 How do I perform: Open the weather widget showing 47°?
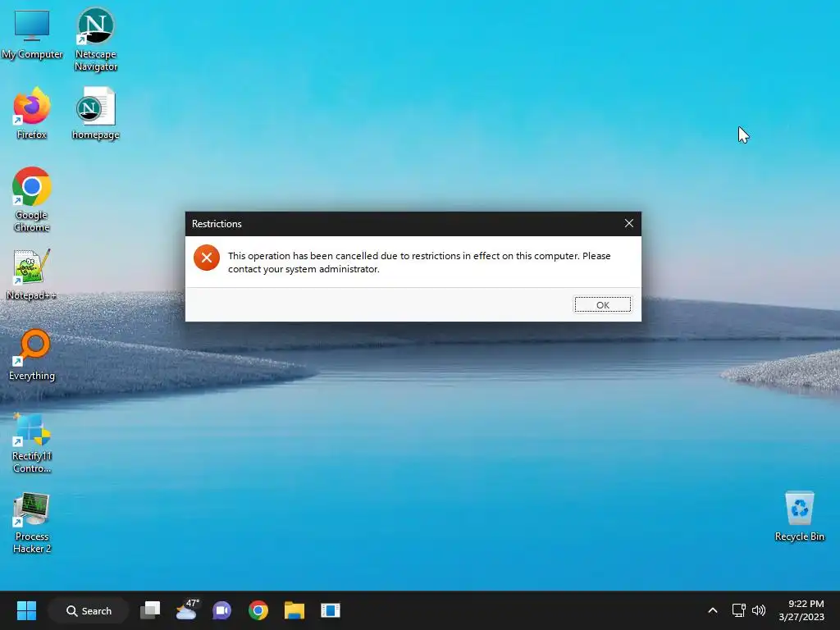[x=186, y=610]
